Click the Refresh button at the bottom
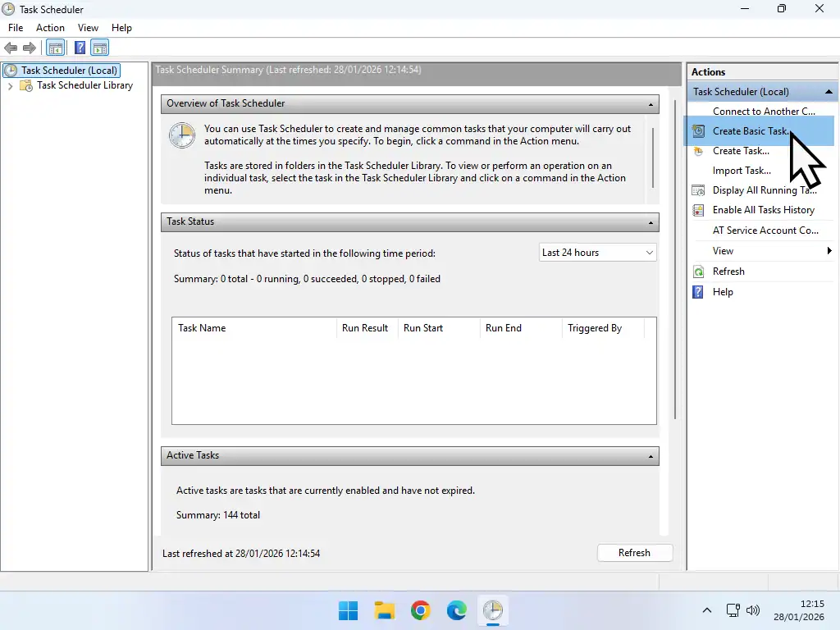 coord(634,552)
